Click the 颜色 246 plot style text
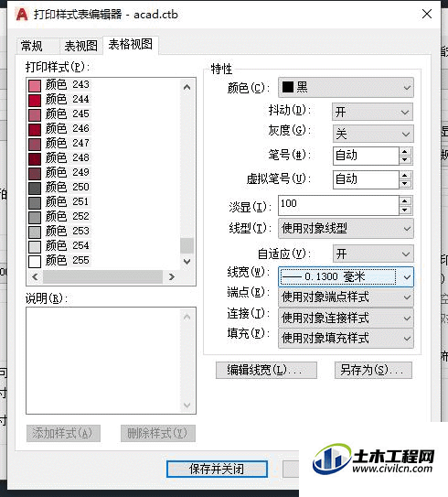The image size is (448, 497). tap(68, 128)
